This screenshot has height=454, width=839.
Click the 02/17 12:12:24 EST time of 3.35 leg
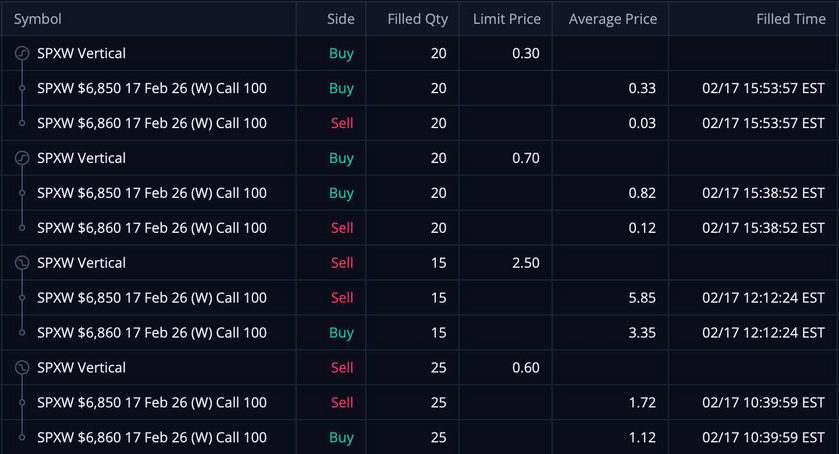tap(763, 333)
